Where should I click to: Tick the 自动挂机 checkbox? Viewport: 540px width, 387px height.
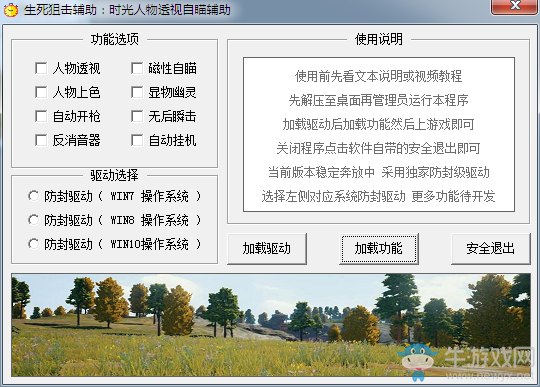137,140
